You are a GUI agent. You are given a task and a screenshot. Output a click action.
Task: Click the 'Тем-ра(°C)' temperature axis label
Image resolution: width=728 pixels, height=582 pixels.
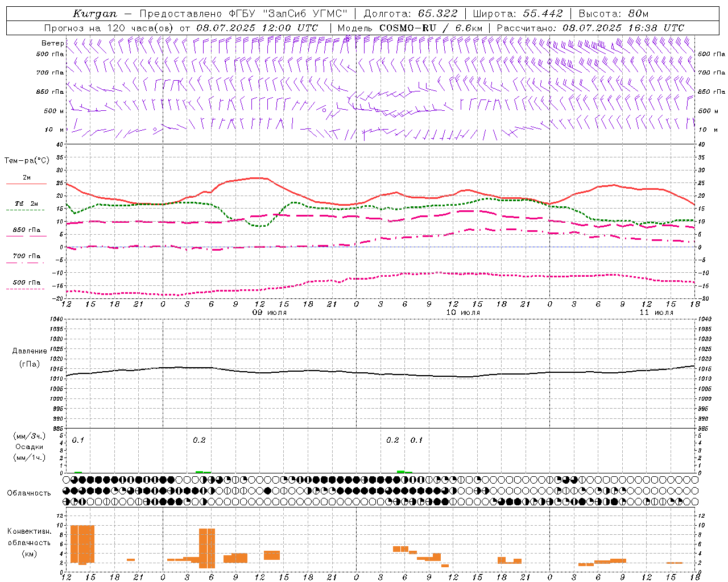click(27, 161)
